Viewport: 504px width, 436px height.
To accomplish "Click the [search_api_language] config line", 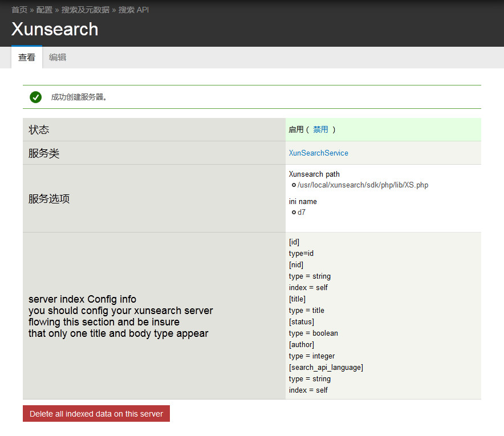I will click(x=326, y=368).
